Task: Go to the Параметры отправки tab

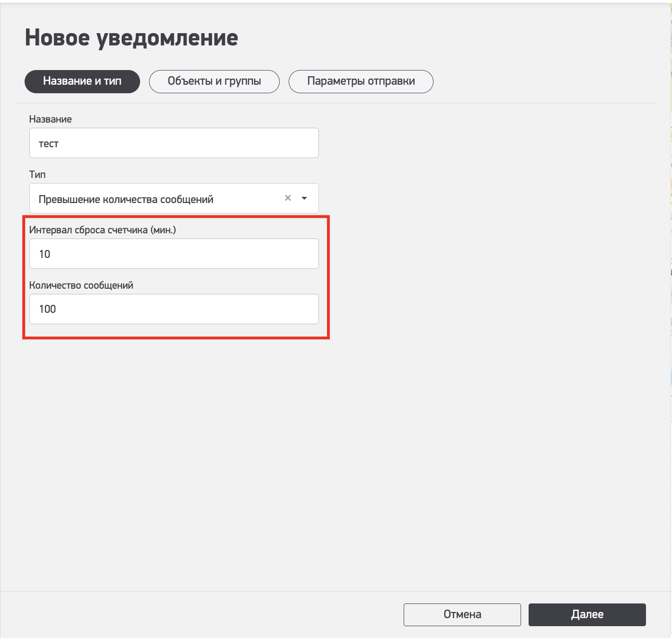Action: [x=361, y=81]
